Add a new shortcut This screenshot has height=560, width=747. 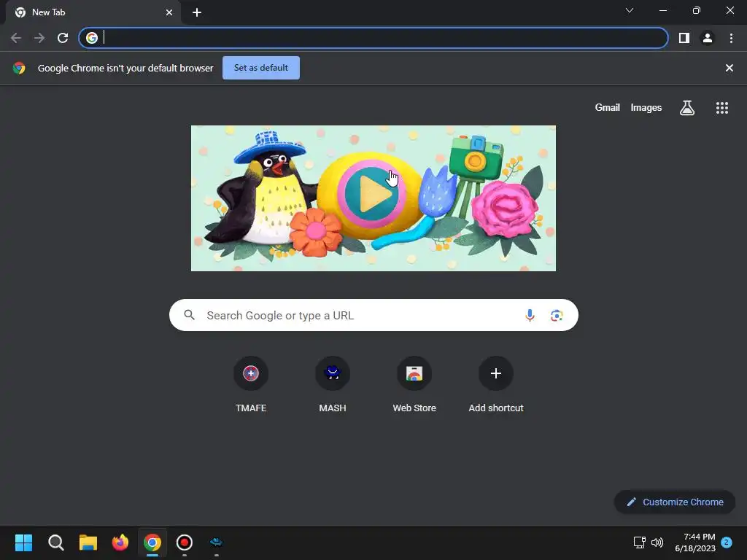pyautogui.click(x=496, y=384)
